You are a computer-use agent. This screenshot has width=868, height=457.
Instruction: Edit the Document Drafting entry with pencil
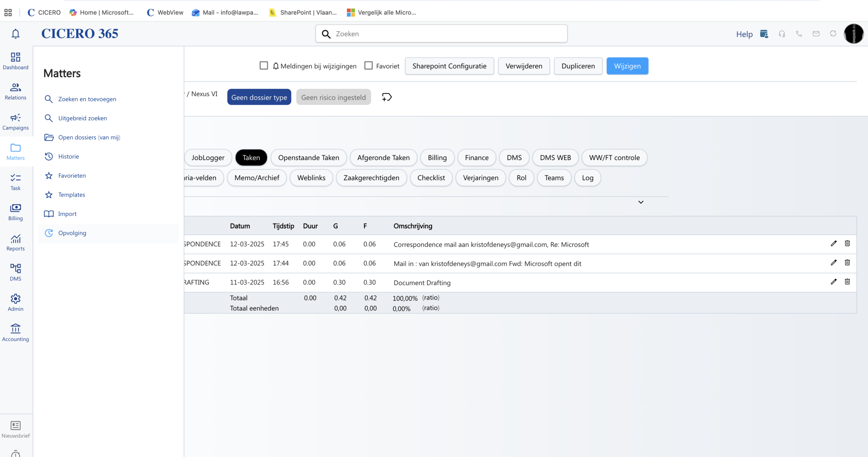(x=833, y=282)
